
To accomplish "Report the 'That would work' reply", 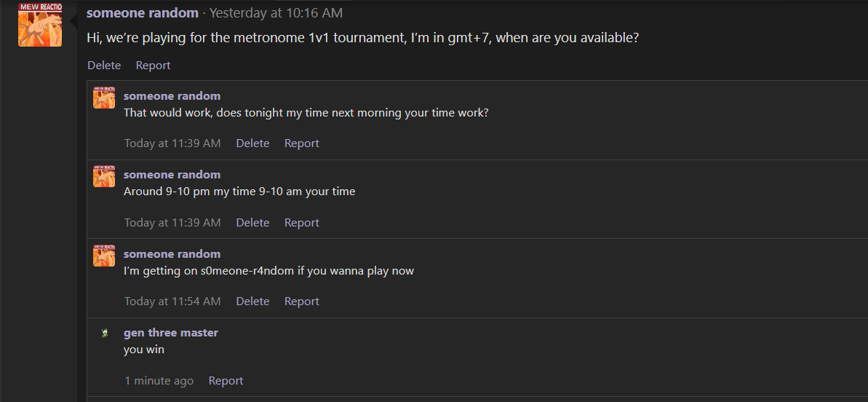I will pyautogui.click(x=302, y=143).
